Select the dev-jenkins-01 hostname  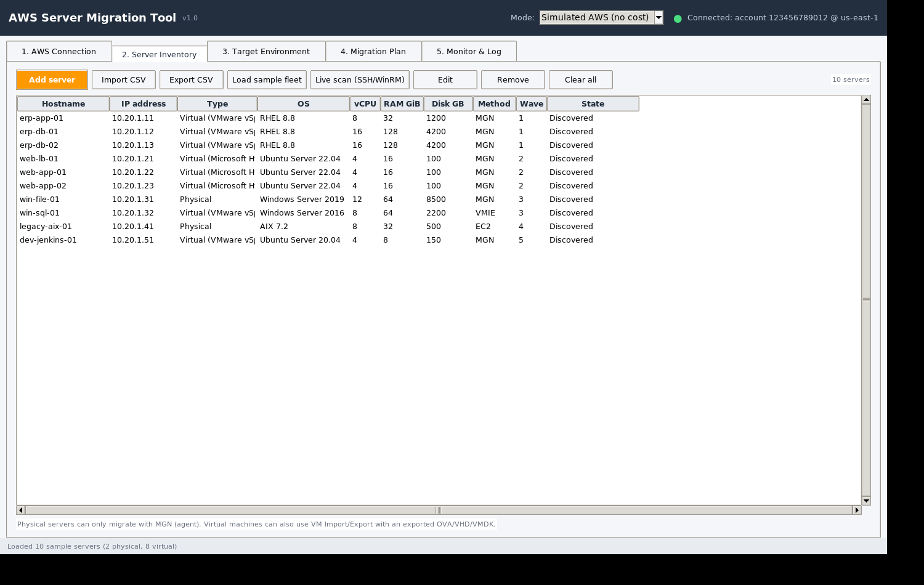48,240
